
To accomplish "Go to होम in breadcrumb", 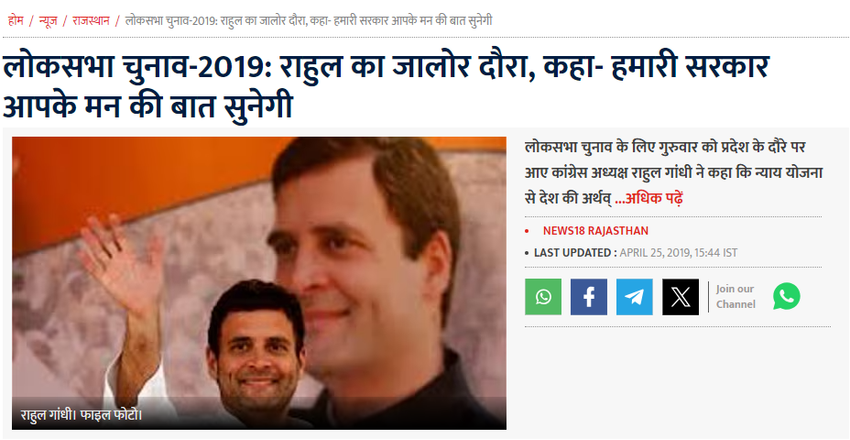I will point(16,21).
